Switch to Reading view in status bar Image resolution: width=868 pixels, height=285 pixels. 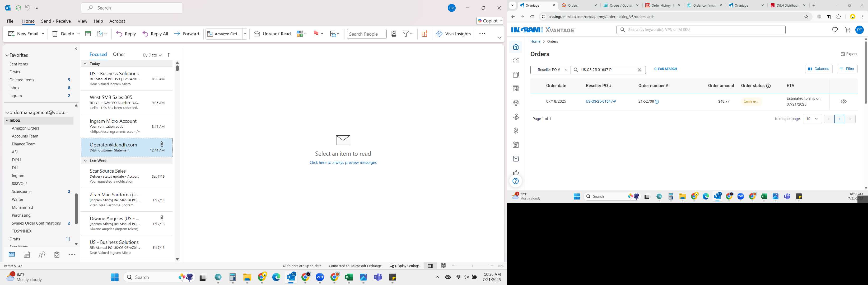(444, 266)
